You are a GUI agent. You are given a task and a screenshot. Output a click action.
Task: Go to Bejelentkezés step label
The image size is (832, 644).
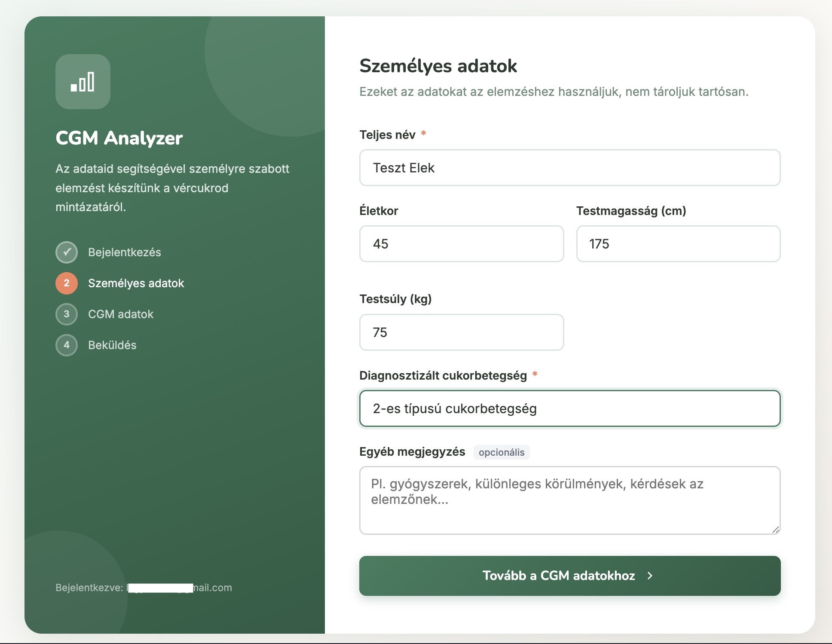(x=125, y=252)
